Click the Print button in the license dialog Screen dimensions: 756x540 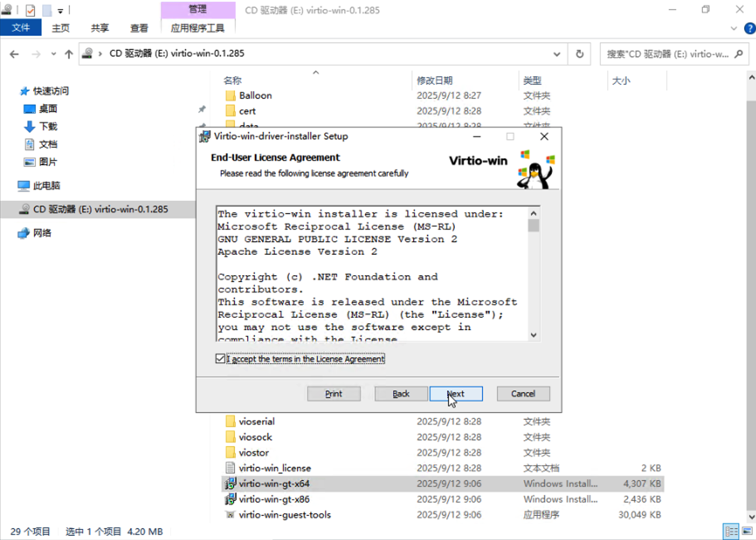point(334,394)
